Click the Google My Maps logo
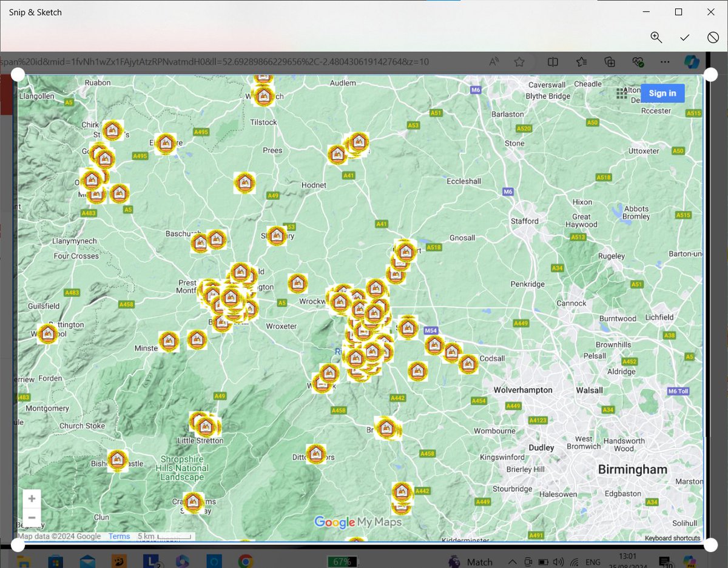The width and height of the screenshot is (728, 568). pos(357,522)
